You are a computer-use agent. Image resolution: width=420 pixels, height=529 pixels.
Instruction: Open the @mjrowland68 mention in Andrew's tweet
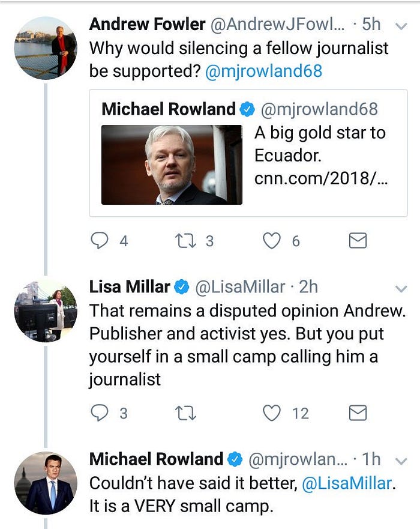pyautogui.click(x=263, y=71)
